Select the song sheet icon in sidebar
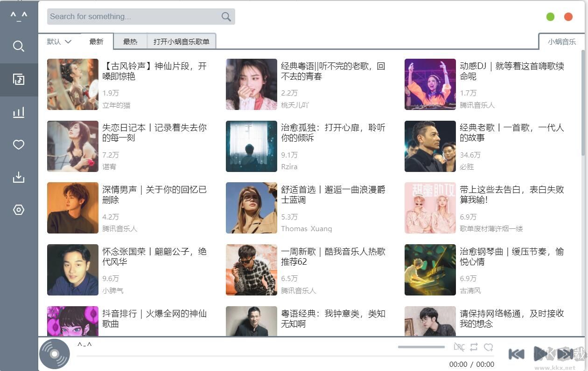The width and height of the screenshot is (588, 371). point(19,79)
